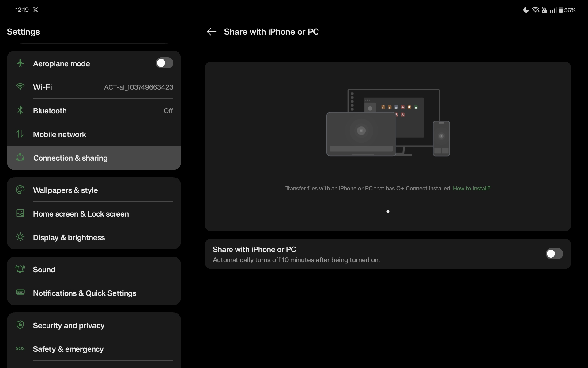Click the Sound bell icon
Image resolution: width=588 pixels, height=368 pixels.
point(20,269)
